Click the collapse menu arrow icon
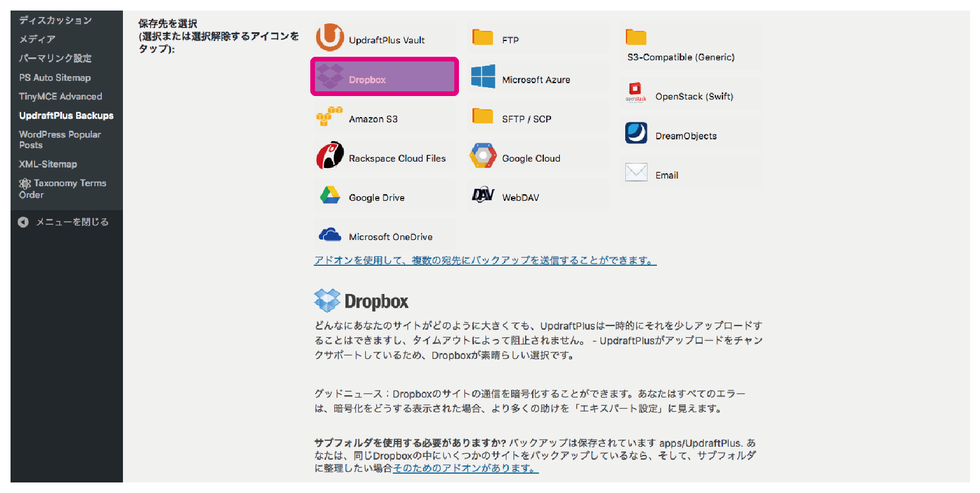Screen dimensions: 980x493 pyautogui.click(x=23, y=222)
